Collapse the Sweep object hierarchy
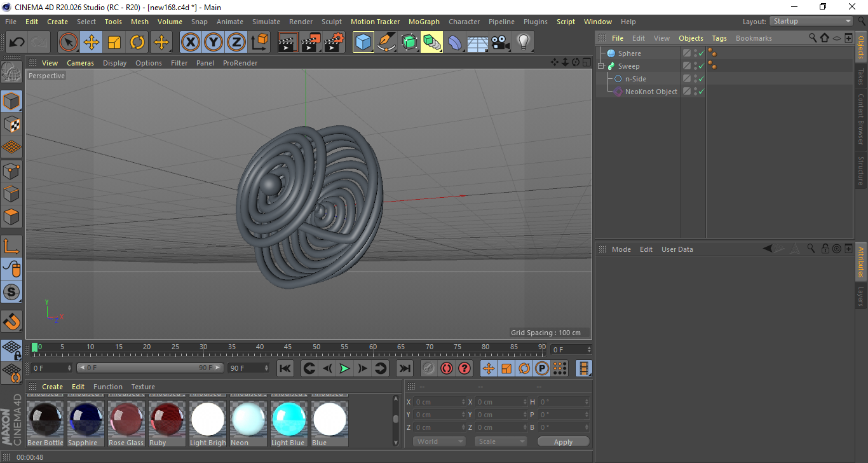The width and height of the screenshot is (868, 463). tap(601, 66)
